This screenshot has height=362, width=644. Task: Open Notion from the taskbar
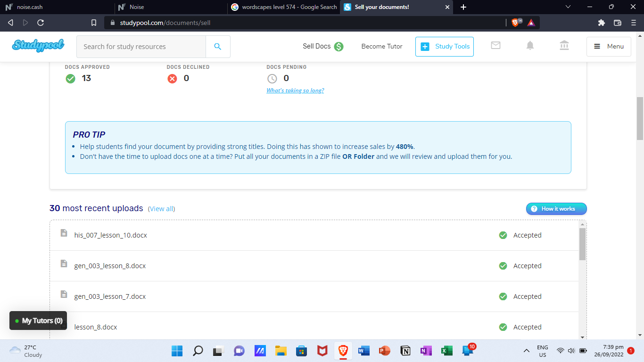pyautogui.click(x=405, y=351)
